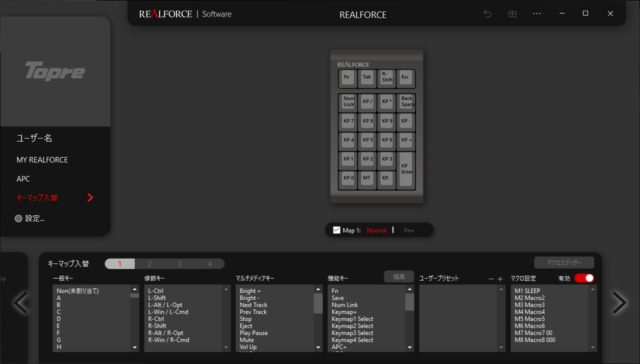Image resolution: width=640 pixels, height=364 pixels.
Task: Select the KP 6 key
Action: [387, 141]
